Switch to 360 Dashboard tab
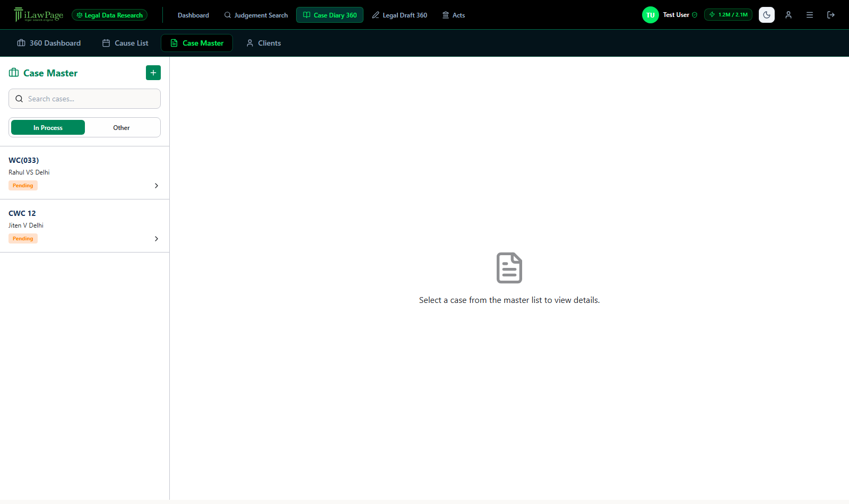 click(49, 43)
